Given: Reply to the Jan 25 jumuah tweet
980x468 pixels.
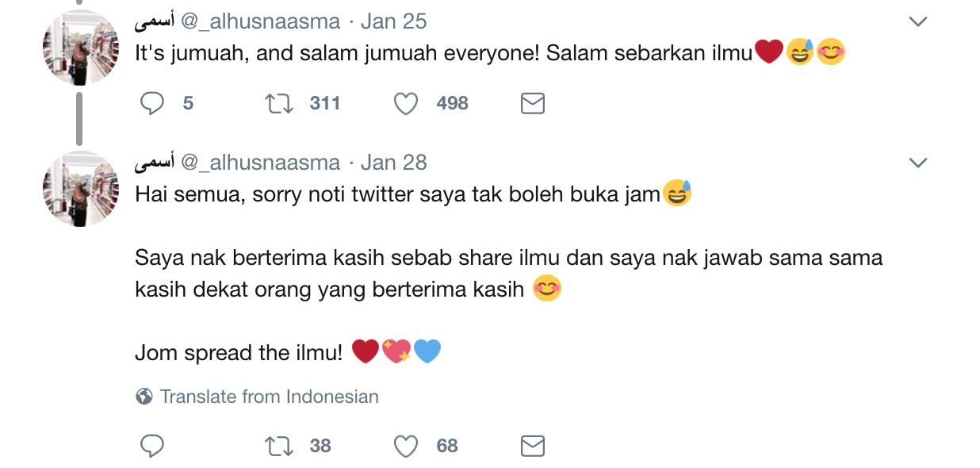Looking at the screenshot, I should [x=152, y=103].
